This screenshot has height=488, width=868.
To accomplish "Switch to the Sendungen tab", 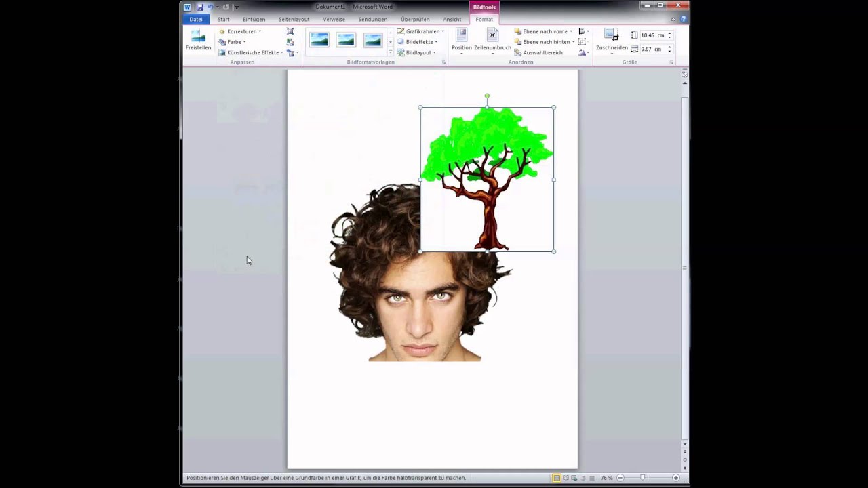I will (x=373, y=19).
